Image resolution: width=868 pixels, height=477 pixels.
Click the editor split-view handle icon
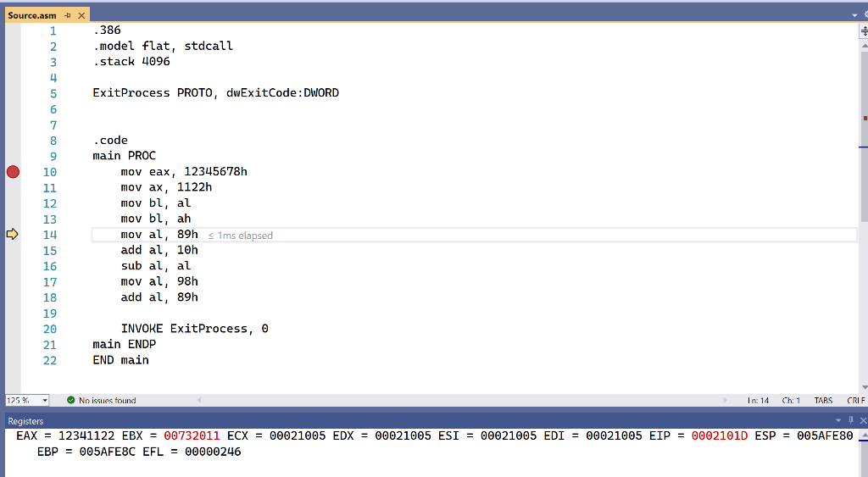[864, 31]
